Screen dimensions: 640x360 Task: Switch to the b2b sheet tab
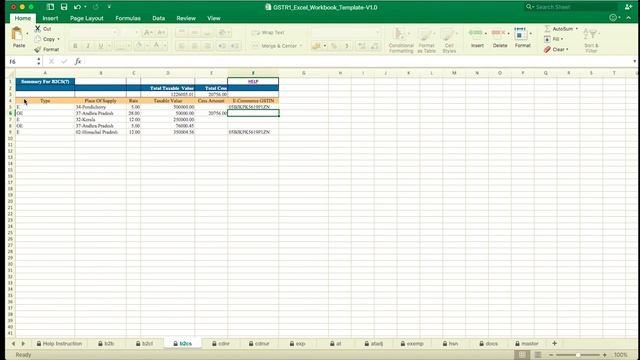tap(106, 344)
